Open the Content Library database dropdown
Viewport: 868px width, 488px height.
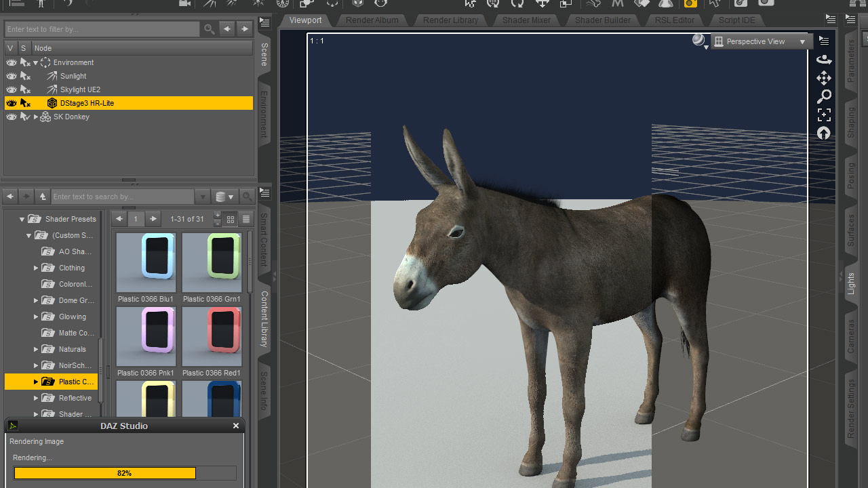pos(224,197)
